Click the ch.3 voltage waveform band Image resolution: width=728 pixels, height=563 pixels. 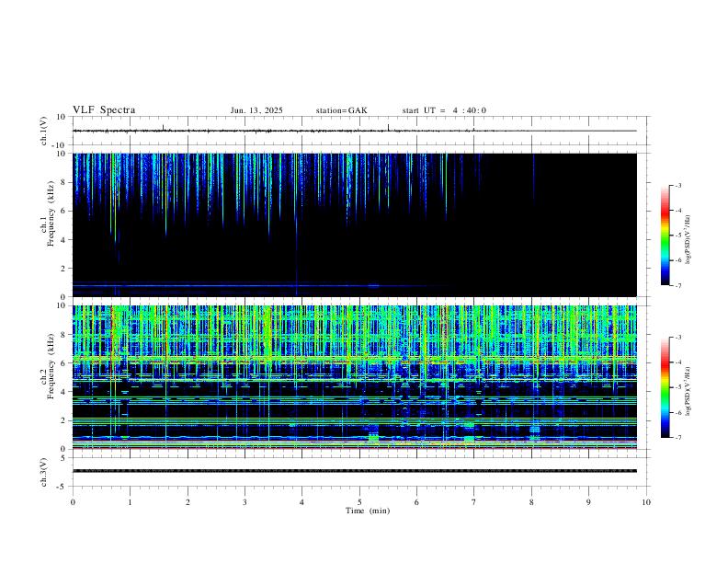354,471
